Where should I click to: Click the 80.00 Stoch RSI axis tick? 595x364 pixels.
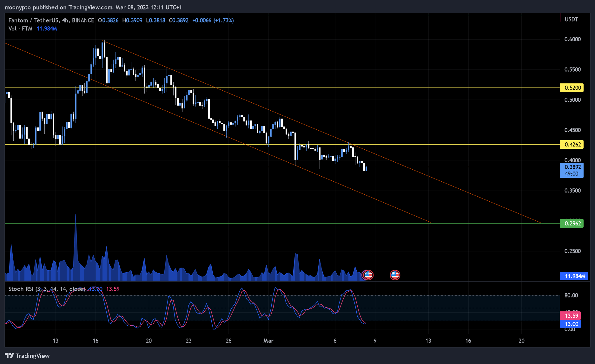[571, 296]
